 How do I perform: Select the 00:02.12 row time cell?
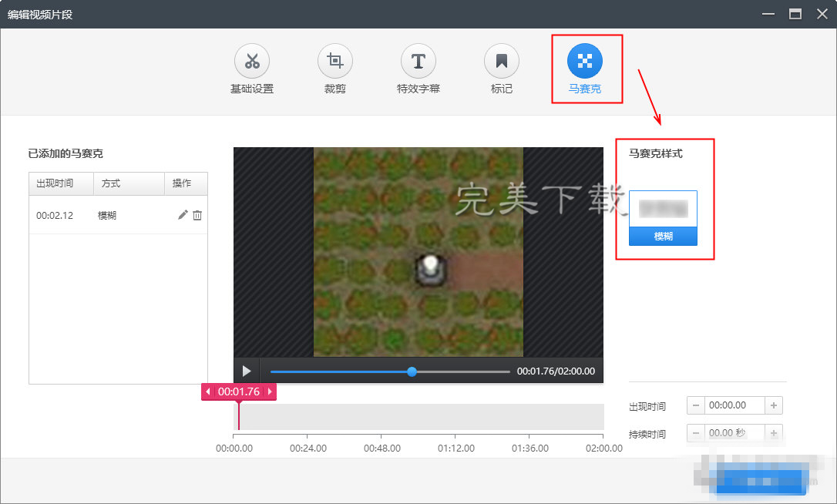point(55,216)
